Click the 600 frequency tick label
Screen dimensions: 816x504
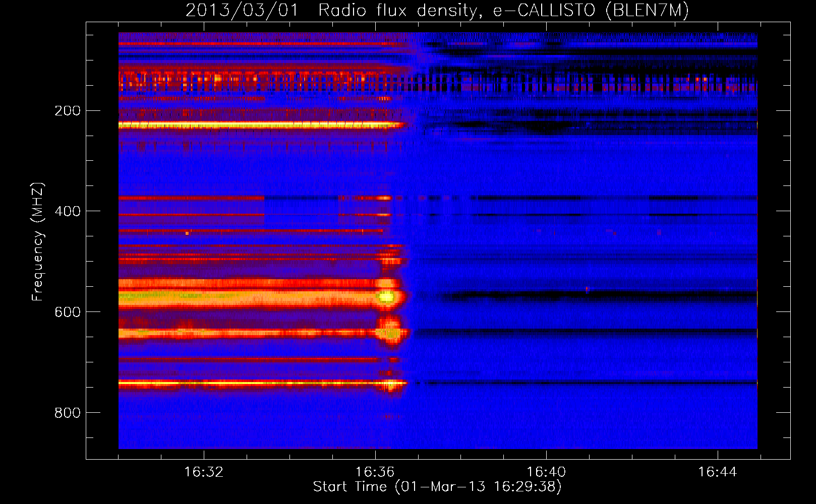[x=68, y=312]
